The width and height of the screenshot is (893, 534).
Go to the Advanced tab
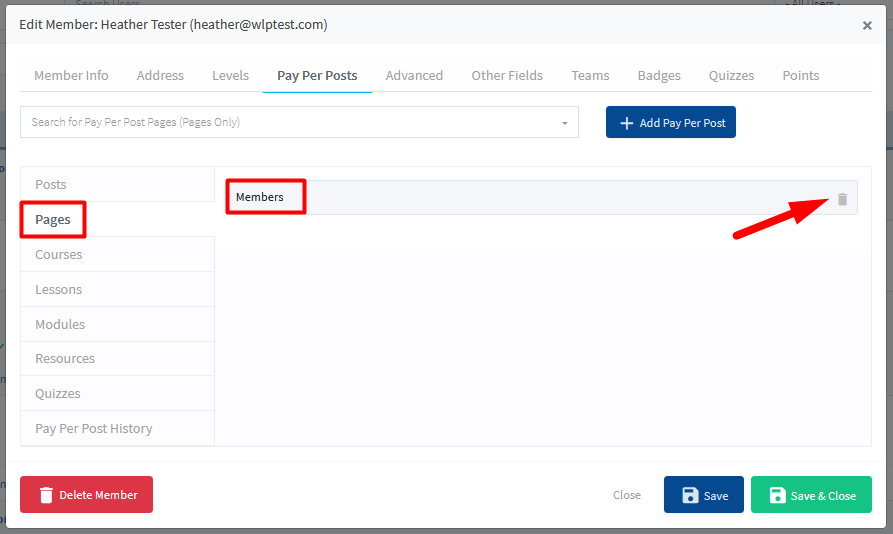tap(414, 76)
